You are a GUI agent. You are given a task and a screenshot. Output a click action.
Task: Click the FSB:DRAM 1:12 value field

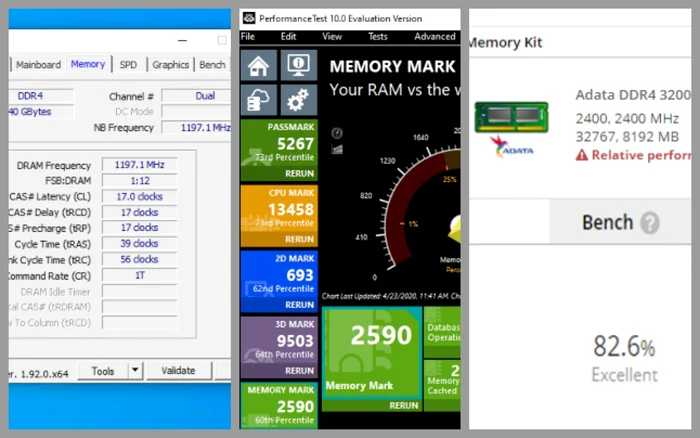[140, 181]
